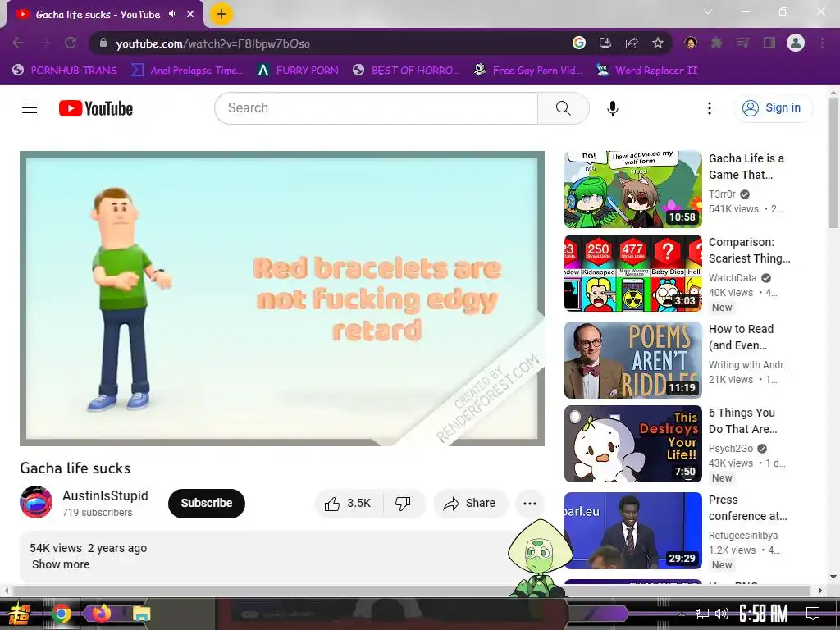The width and height of the screenshot is (840, 630).
Task: Open Chrome tab search chevron
Action: click(708, 11)
